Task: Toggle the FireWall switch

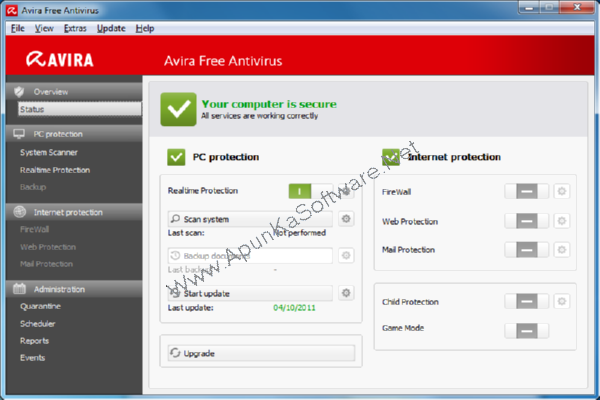Action: click(x=527, y=191)
